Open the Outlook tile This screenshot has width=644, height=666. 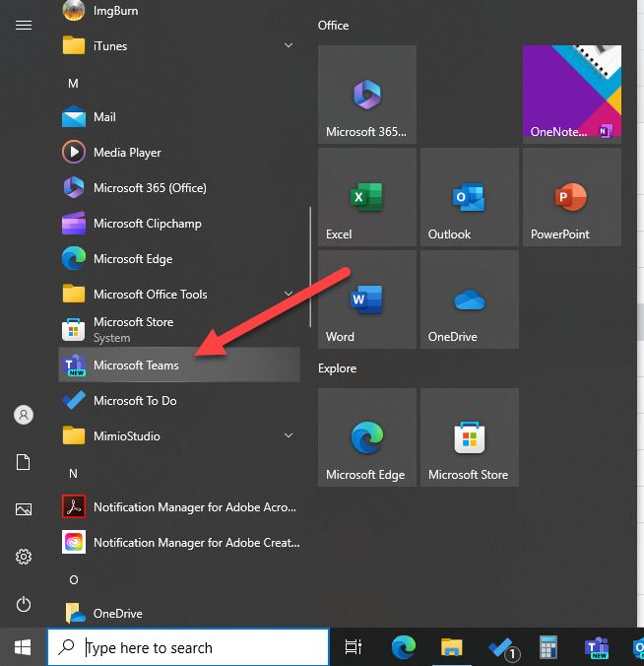click(469, 197)
